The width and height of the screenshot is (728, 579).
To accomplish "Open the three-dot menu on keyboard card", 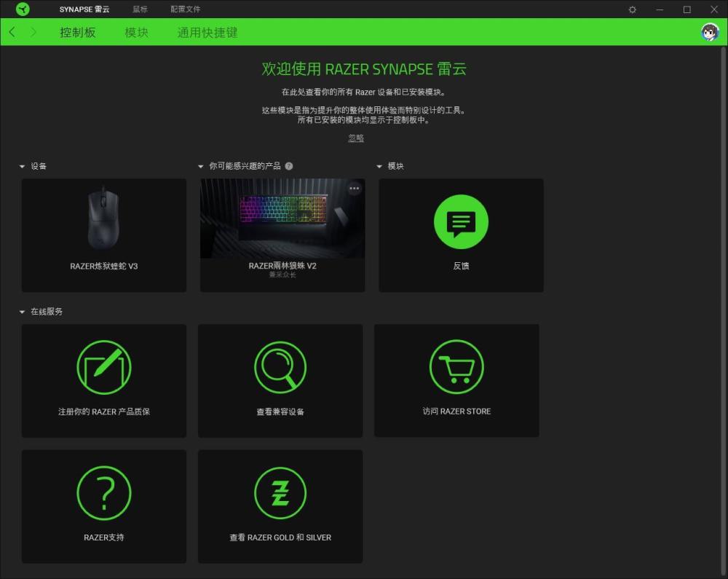I will coord(355,188).
